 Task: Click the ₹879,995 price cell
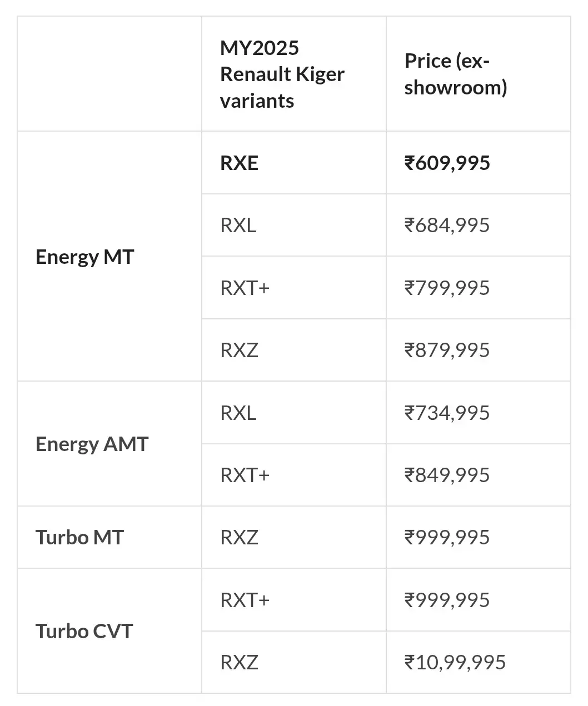point(447,350)
